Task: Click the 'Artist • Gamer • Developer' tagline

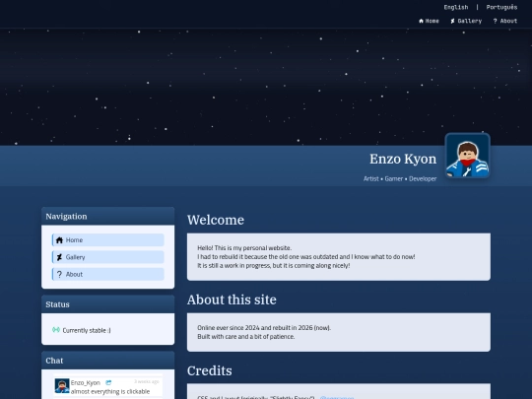Action: pyautogui.click(x=400, y=178)
